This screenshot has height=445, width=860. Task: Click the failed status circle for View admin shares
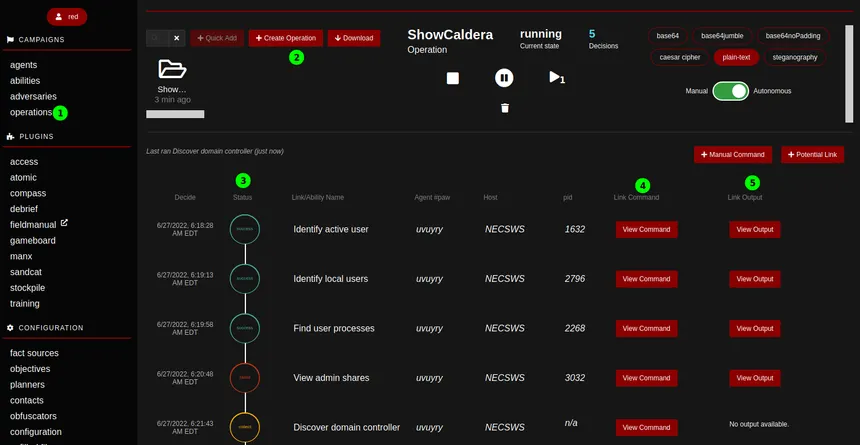point(244,378)
